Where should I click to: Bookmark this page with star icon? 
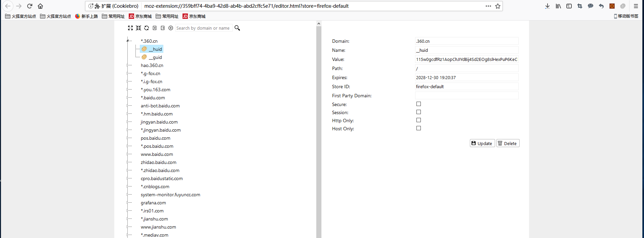pyautogui.click(x=498, y=6)
